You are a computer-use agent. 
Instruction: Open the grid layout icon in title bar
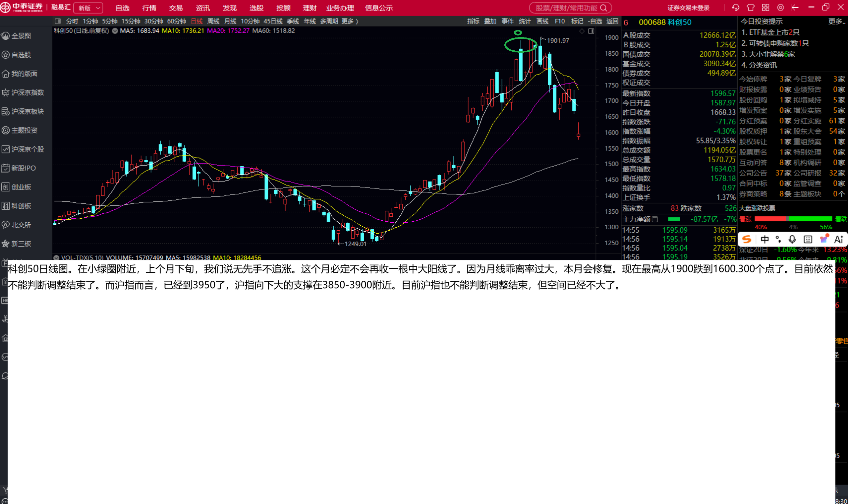(x=765, y=8)
